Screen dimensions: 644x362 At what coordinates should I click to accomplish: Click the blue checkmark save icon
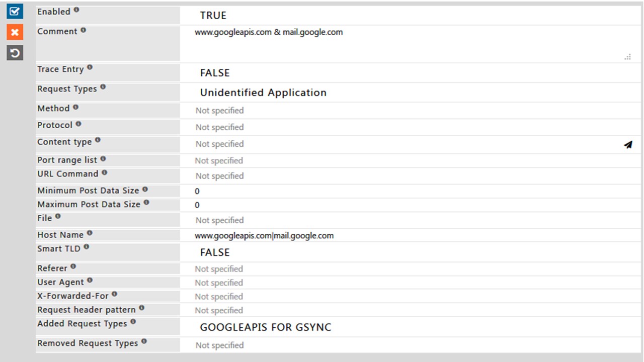[15, 11]
